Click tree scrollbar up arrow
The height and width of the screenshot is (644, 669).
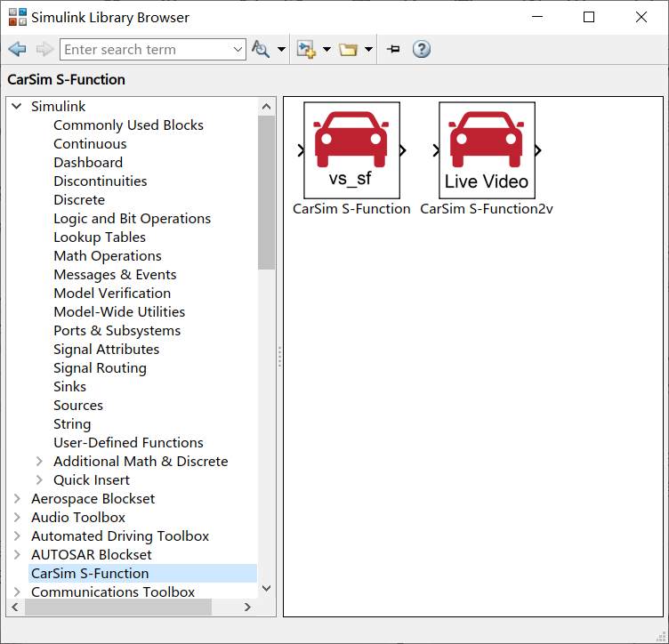[266, 107]
